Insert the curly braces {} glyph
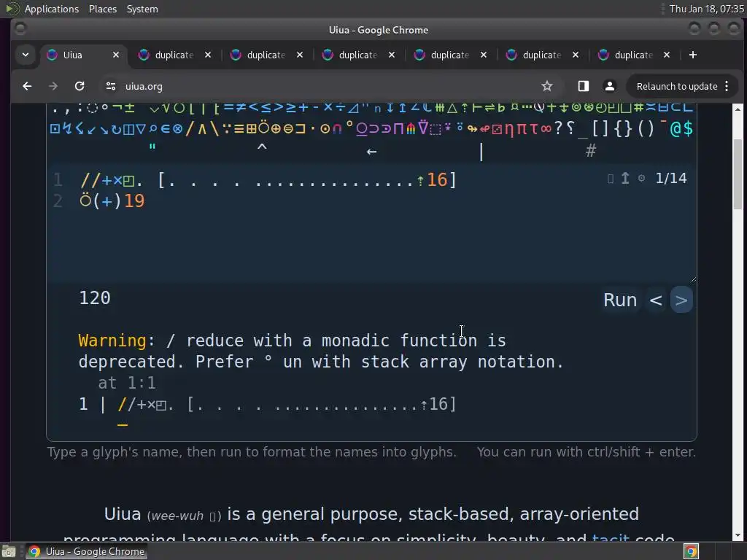The image size is (747, 560). coord(623,129)
